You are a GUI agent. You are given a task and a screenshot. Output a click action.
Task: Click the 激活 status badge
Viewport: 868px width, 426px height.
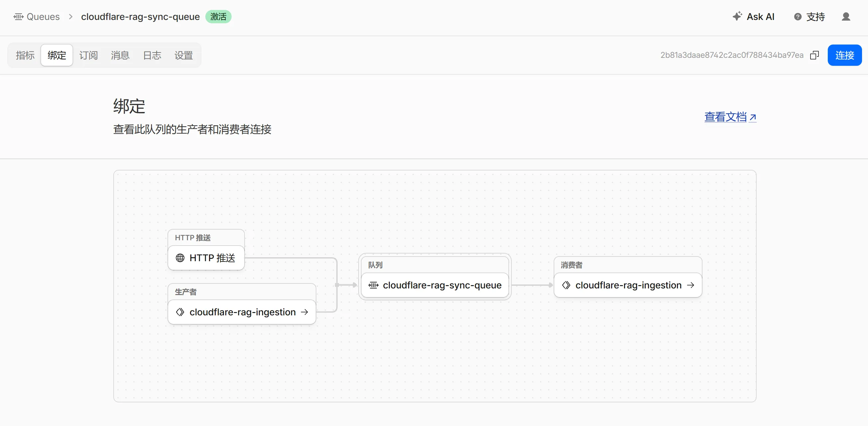point(218,17)
